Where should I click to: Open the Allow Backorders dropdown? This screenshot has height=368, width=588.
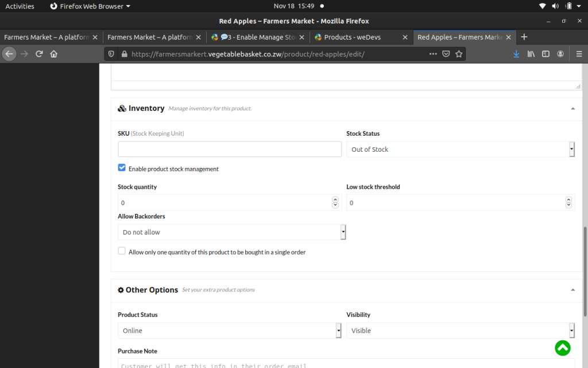point(231,232)
